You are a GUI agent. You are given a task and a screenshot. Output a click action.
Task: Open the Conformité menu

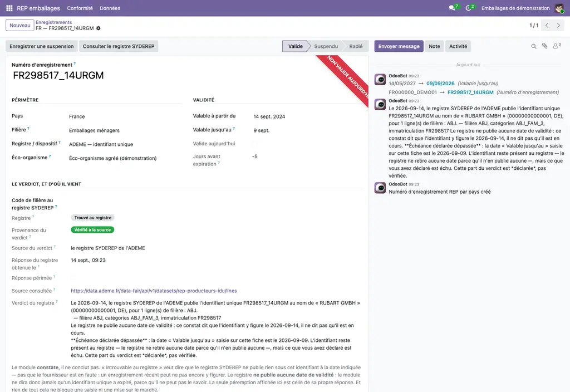tap(80, 8)
